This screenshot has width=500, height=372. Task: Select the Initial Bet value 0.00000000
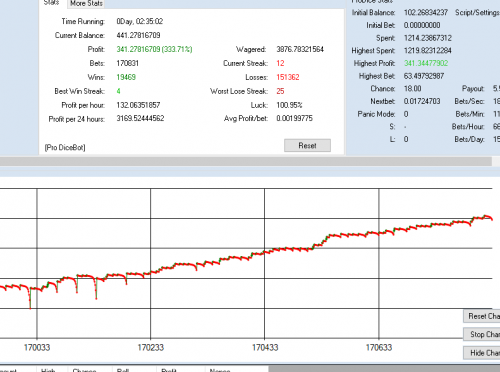click(x=422, y=25)
